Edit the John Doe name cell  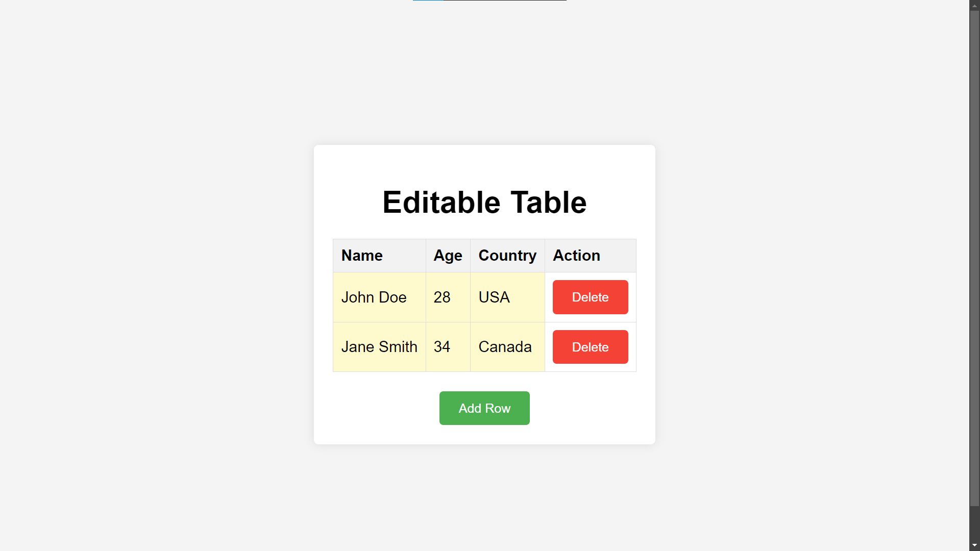(379, 297)
